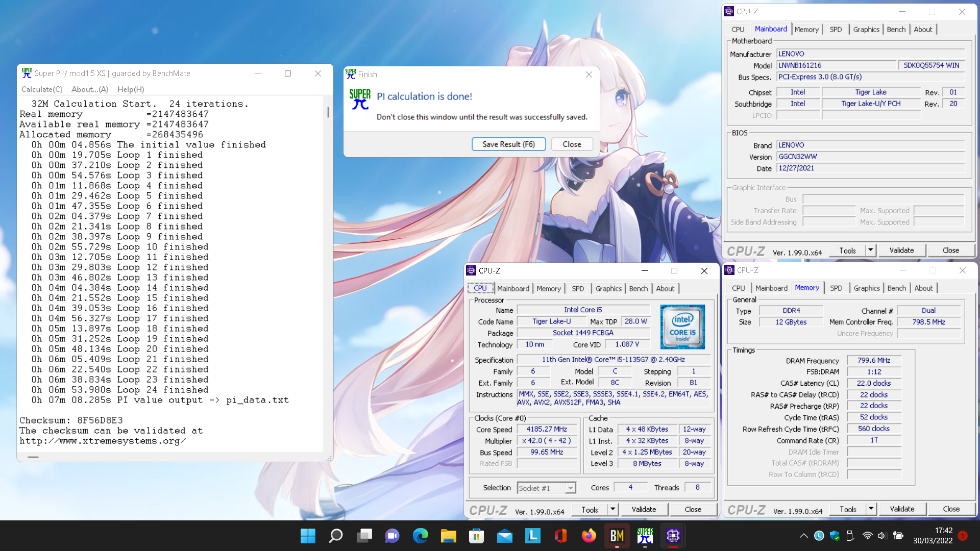This screenshot has width=980, height=551.
Task: Dismiss Finish dialog with X
Action: click(x=589, y=74)
